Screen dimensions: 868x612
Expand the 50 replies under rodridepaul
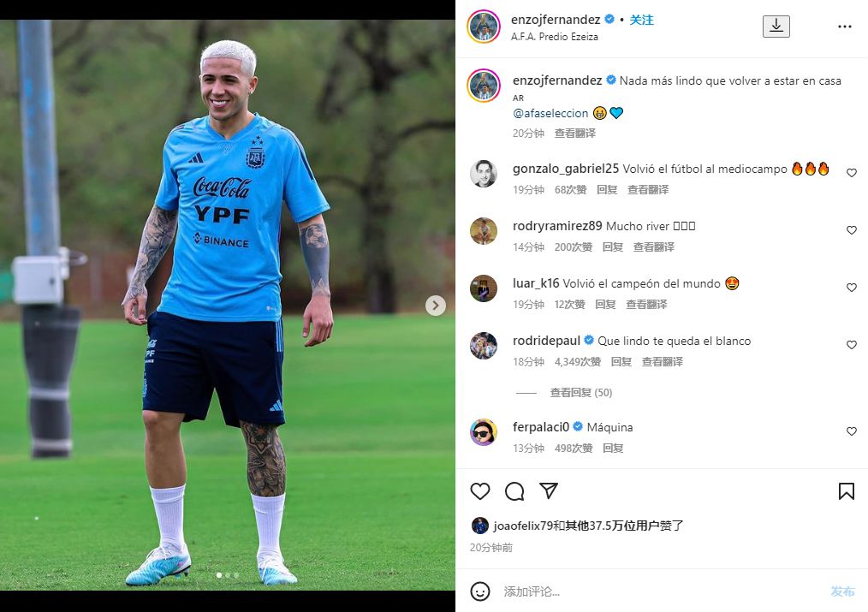coord(580,392)
